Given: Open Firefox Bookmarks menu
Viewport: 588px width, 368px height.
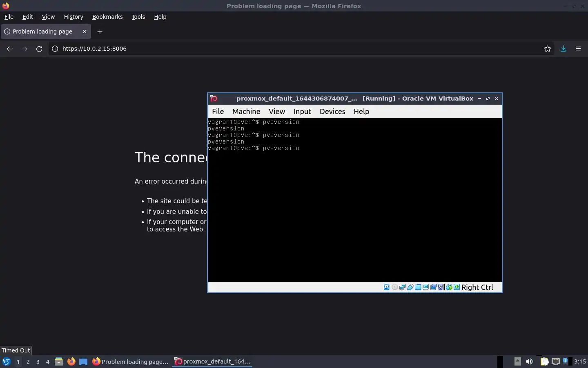Looking at the screenshot, I should coord(107,17).
